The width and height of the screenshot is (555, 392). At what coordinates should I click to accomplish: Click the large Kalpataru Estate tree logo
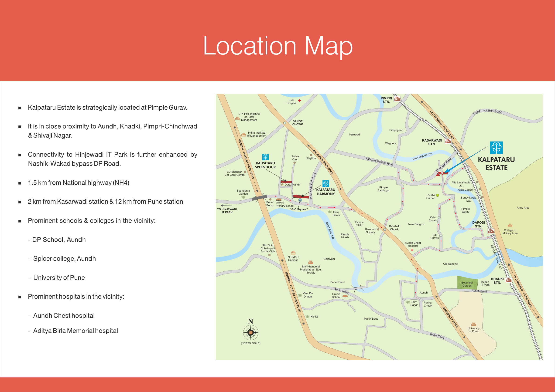(496, 148)
